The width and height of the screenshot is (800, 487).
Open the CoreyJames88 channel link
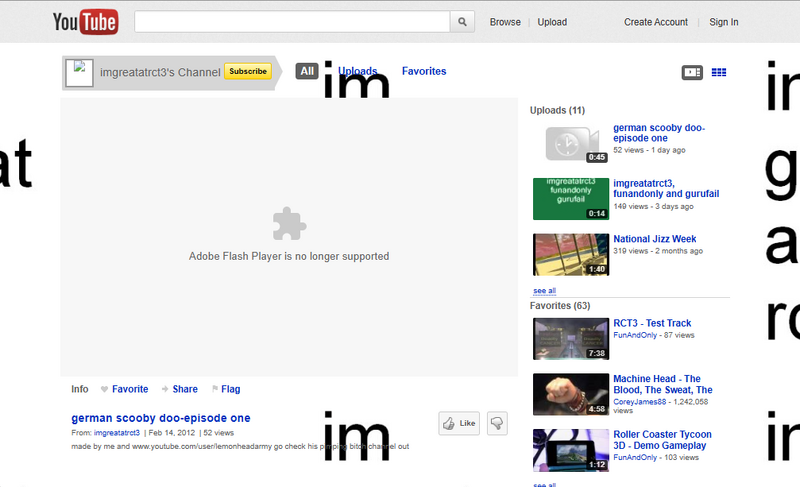[640, 402]
